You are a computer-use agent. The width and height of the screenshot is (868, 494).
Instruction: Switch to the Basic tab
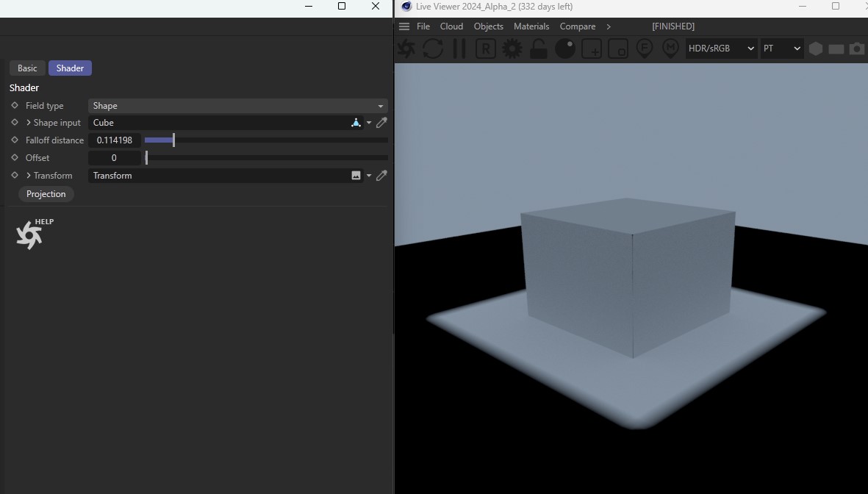27,68
